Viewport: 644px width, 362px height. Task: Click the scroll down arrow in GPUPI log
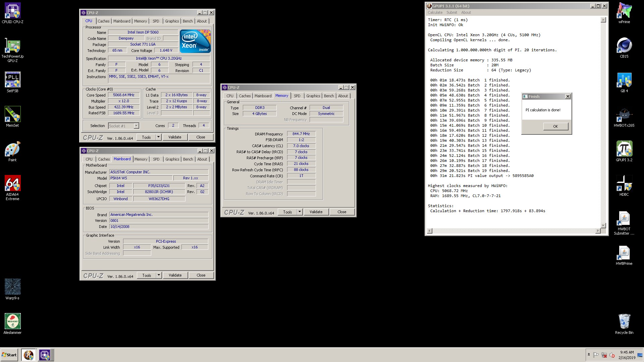[x=603, y=226]
